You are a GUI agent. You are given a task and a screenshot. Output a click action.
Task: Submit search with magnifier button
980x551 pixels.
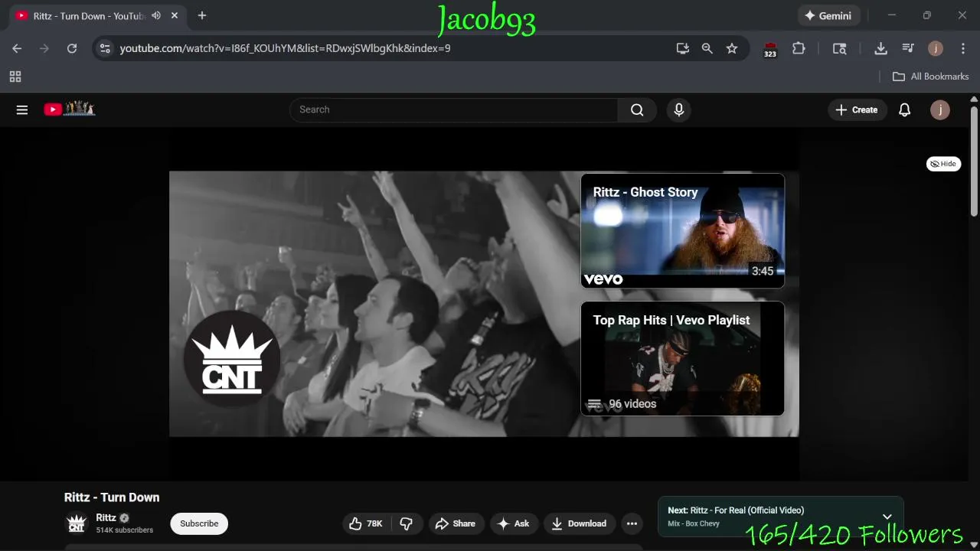pos(637,109)
